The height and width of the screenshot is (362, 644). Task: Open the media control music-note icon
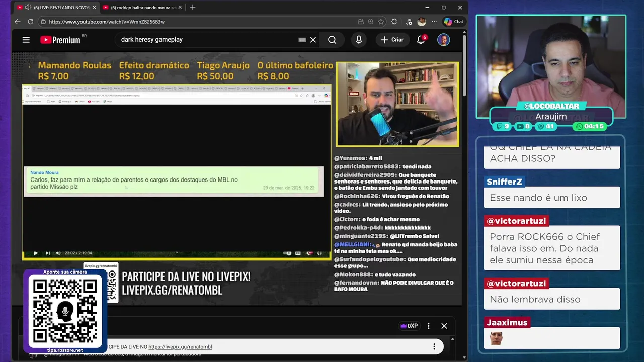coord(409,22)
